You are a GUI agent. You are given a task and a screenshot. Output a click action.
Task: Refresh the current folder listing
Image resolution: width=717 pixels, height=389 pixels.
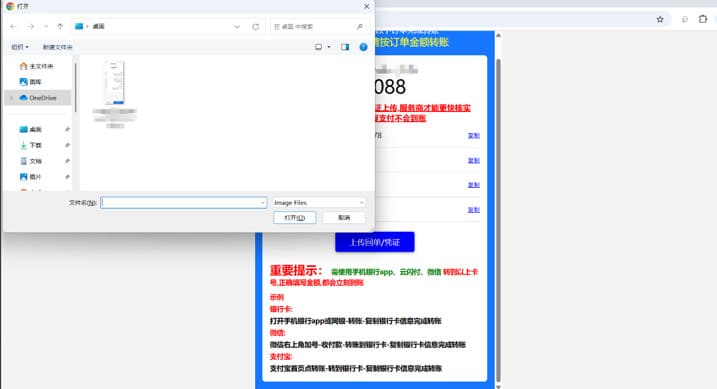pos(256,27)
